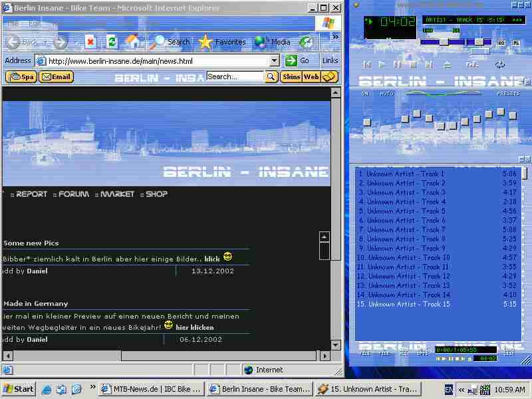Follow the 'hier klicken' link
Screen dimensions: 532x399
point(195,327)
